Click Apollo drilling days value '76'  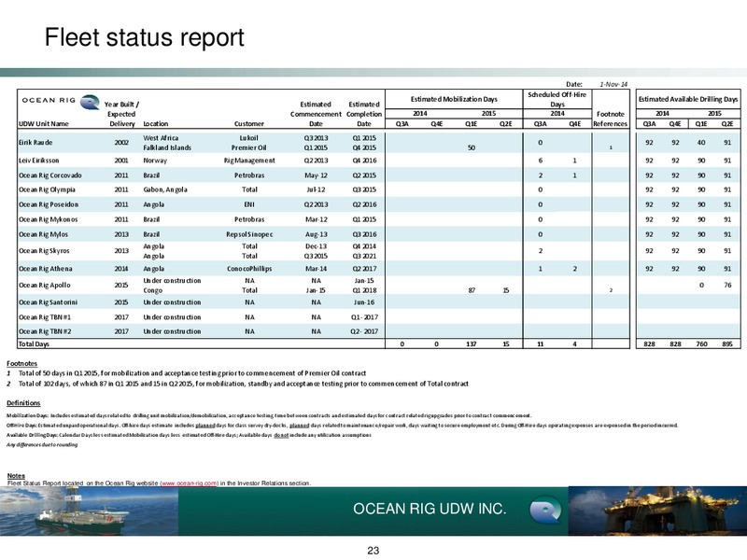coord(727,285)
